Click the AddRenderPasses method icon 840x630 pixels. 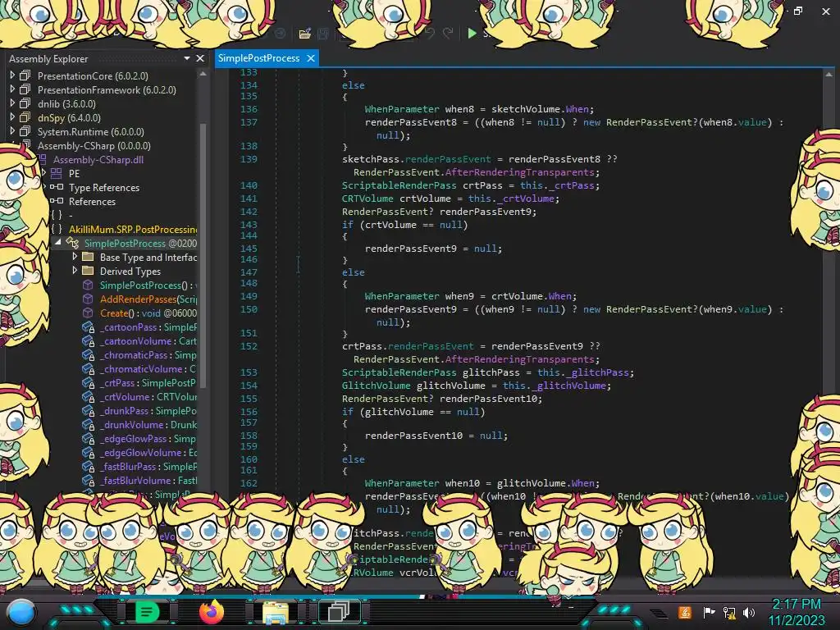coord(88,299)
